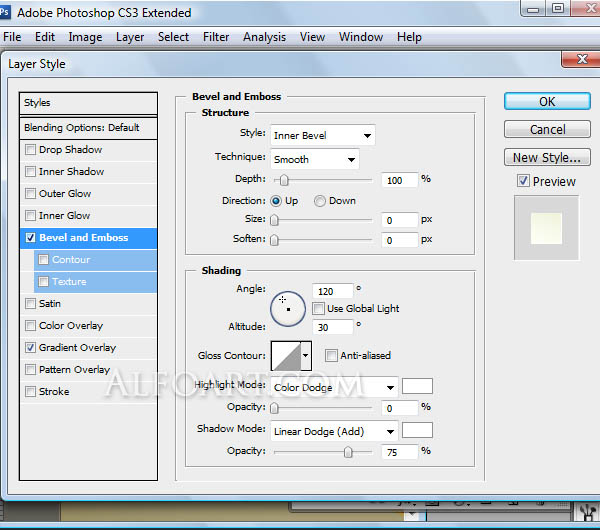
Task: Click the Size slider handle
Action: pos(274,220)
